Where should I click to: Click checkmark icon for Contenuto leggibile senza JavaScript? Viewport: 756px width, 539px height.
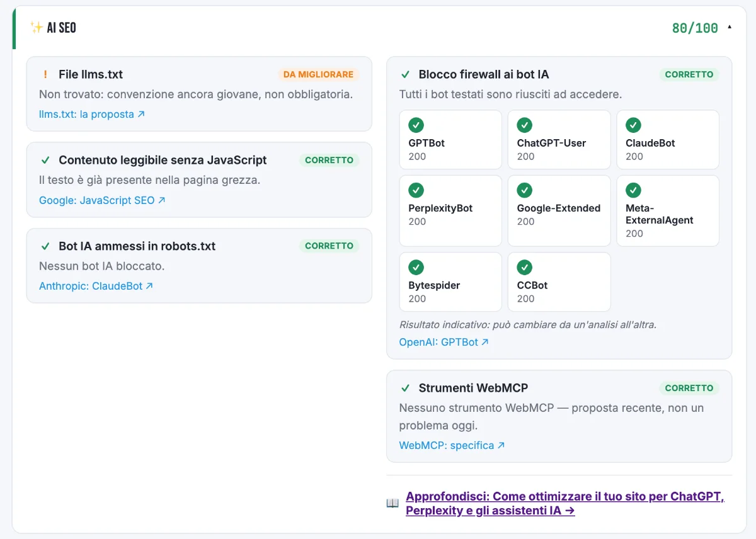click(45, 160)
